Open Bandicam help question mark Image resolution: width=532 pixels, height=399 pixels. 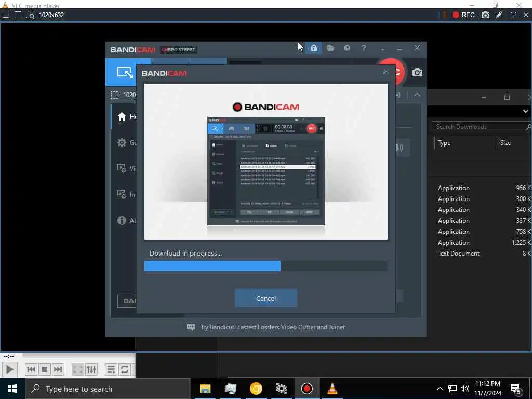363,48
